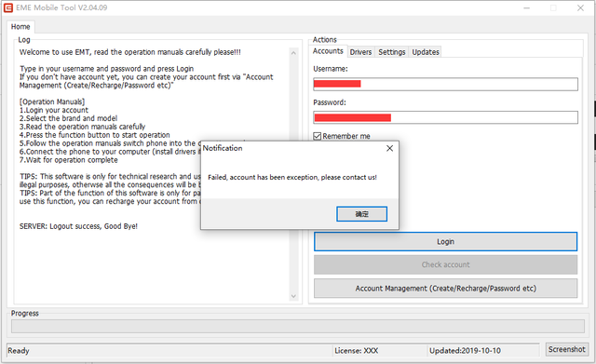Confirm the notification with 确定 button

pyautogui.click(x=362, y=214)
